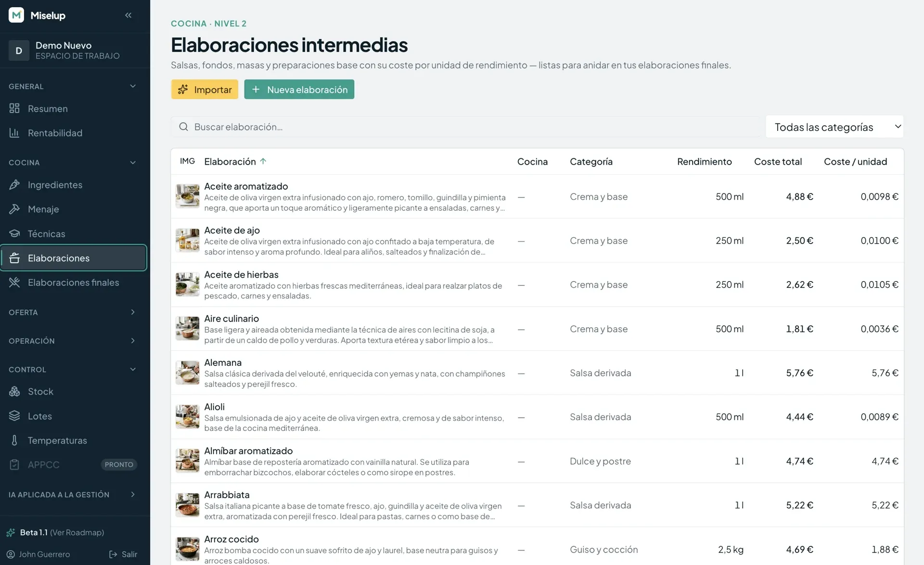Open the Aceite aromatizado thumbnail

[x=187, y=196]
